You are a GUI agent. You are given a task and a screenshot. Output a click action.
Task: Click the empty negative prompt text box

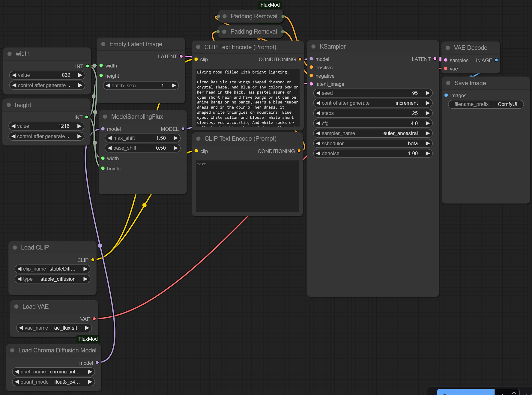[247, 186]
